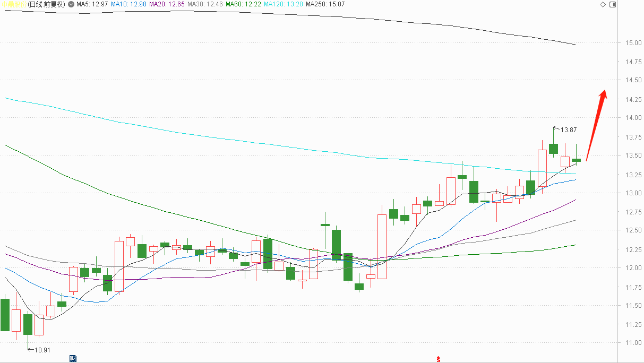Screen dimensions: 644x363
Task: Open the 日线 前复权 period selector
Action: coord(47,4)
